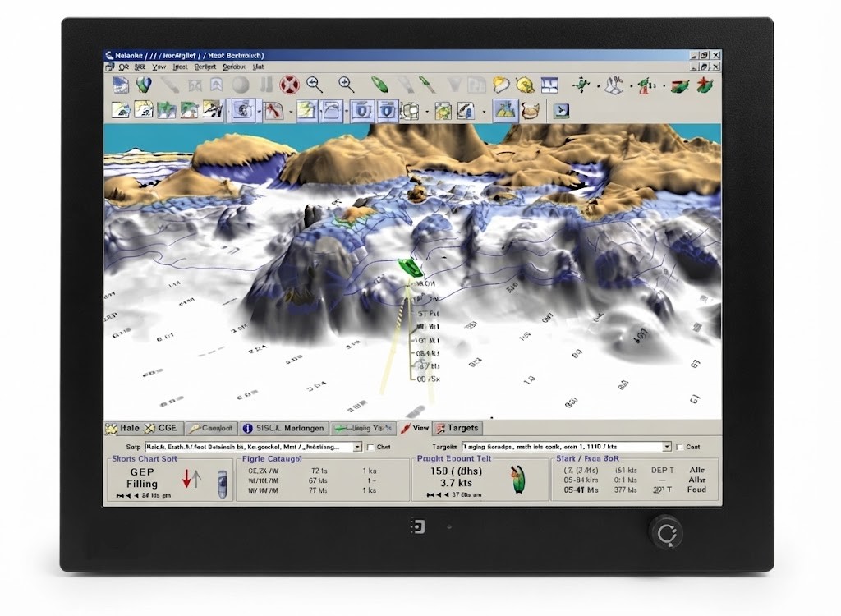Click the grey linked boxes icon
The image size is (841, 616).
click(410, 111)
